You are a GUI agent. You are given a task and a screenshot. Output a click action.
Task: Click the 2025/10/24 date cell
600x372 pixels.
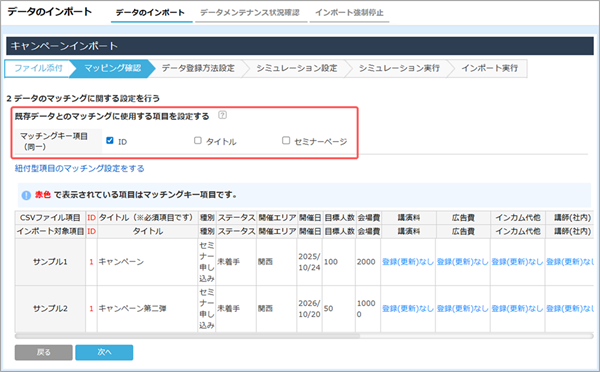click(x=309, y=262)
